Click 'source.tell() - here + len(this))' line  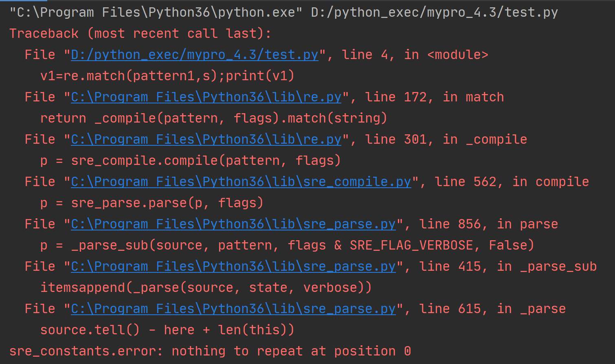pos(167,330)
